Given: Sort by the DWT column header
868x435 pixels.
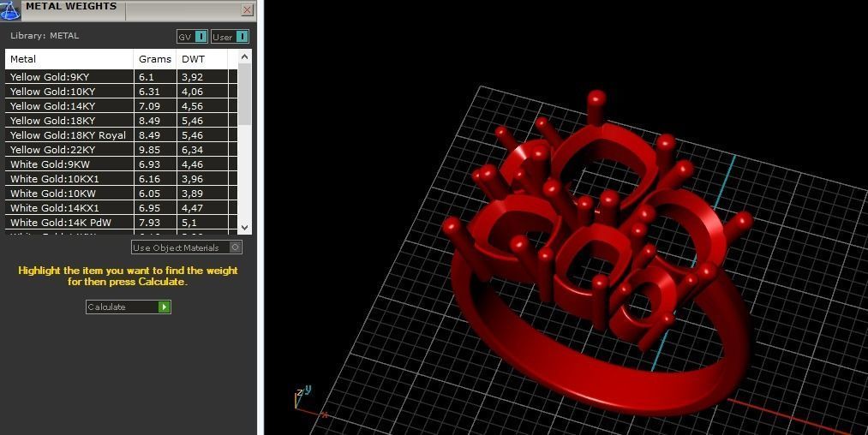Looking at the screenshot, I should 201,59.
